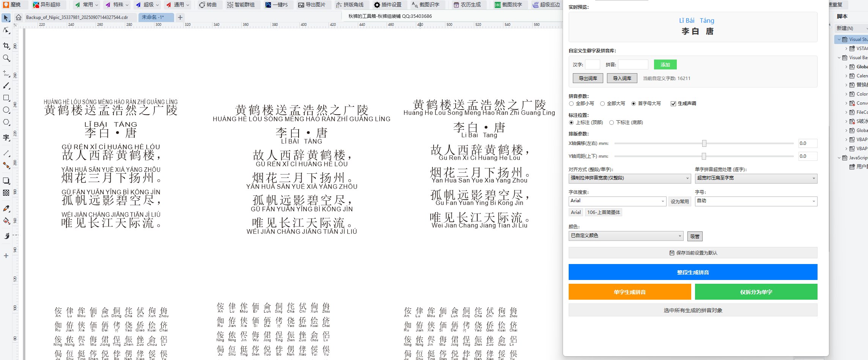Click the Y轴间距 slider handle

pyautogui.click(x=704, y=156)
